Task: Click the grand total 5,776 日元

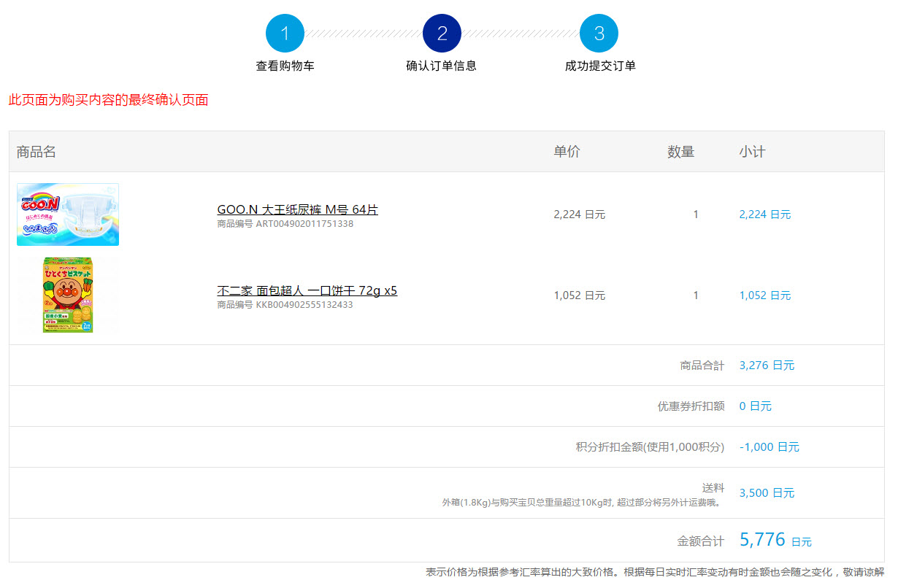Action: coord(775,540)
